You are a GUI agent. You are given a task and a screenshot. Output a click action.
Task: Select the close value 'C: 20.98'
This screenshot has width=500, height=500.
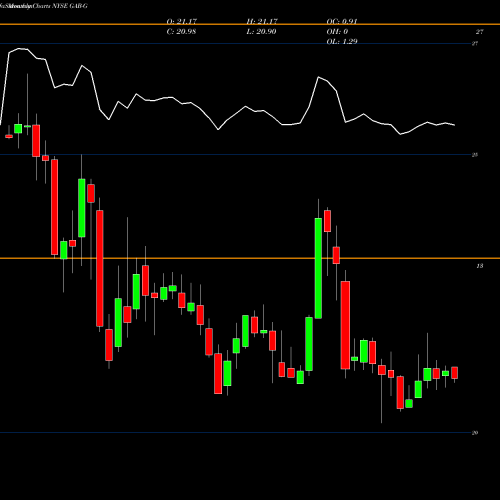coord(181,32)
